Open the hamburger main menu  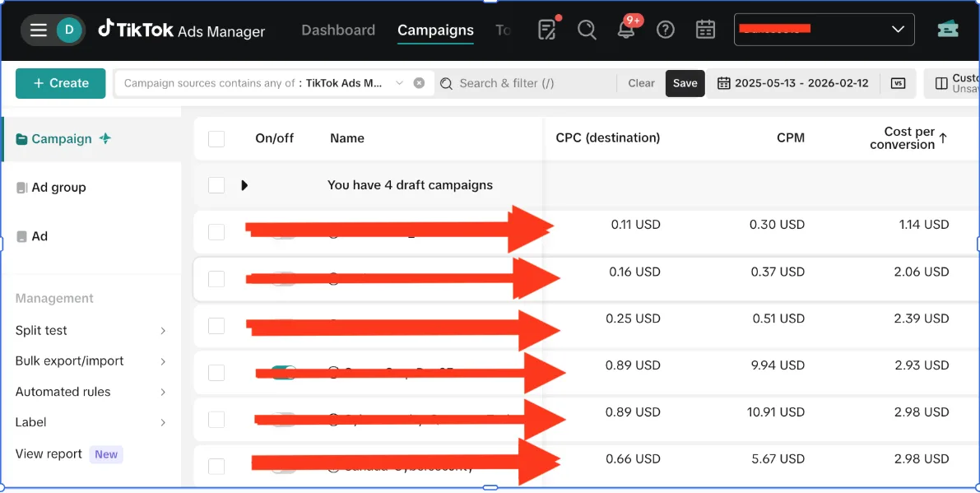click(39, 30)
